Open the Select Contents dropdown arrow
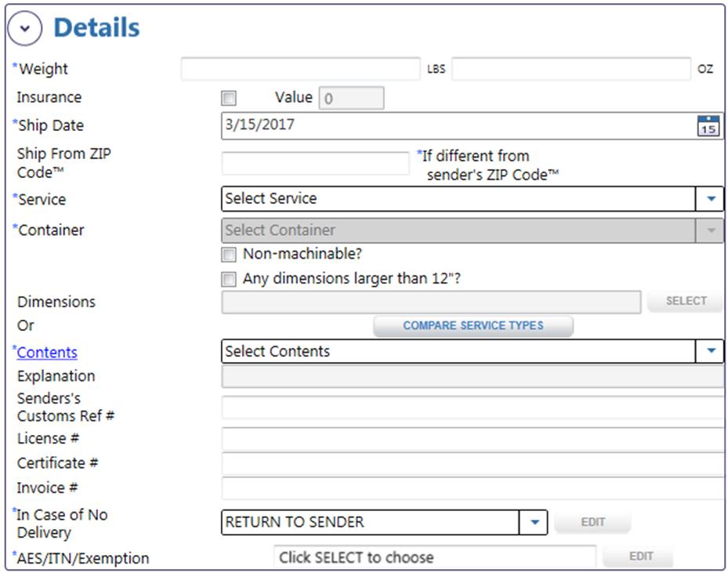Screen dimensions: 728x573 pyautogui.click(x=710, y=351)
